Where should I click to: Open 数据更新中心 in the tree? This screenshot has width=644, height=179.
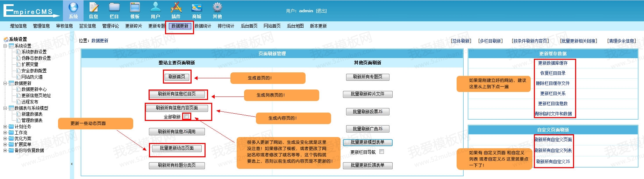point(34,89)
